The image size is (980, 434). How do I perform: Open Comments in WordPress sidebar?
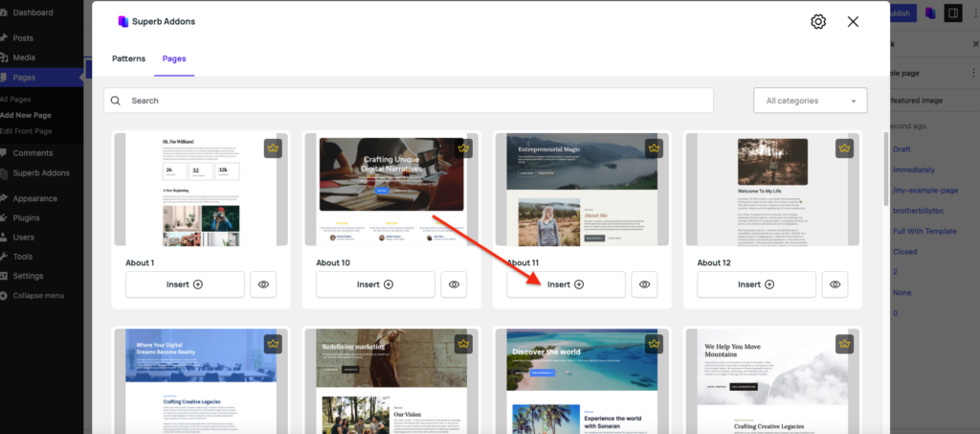33,153
